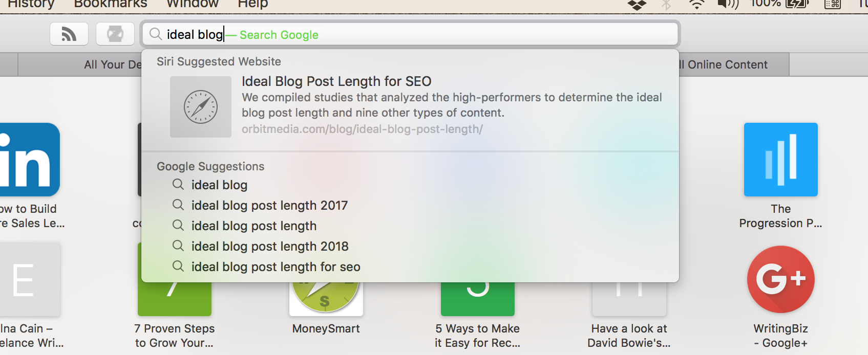Viewport: 868px width, 355px height.
Task: Open the "Ideal Blog Post Length for SEO" suggestion
Action: tap(336, 81)
